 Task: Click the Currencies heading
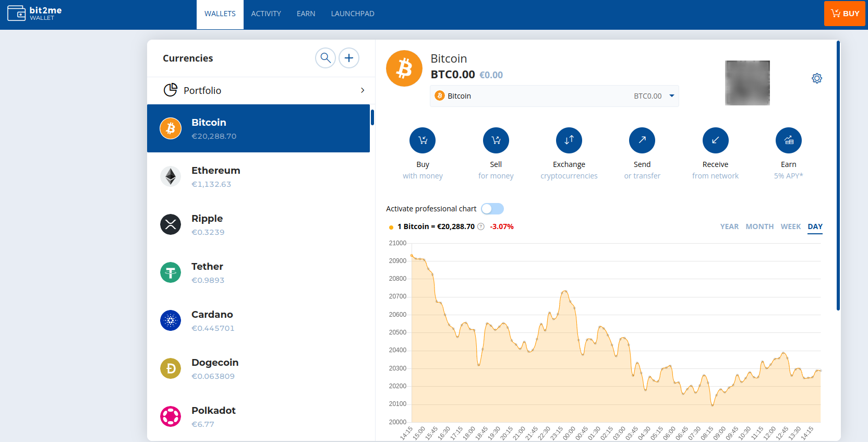[188, 58]
